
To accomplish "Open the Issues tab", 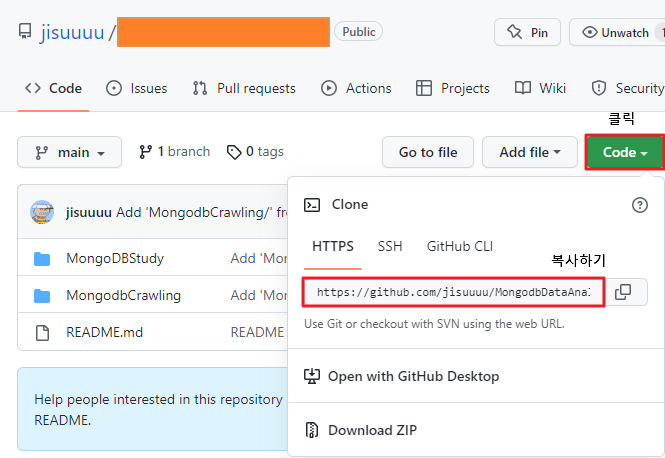I will tap(137, 88).
